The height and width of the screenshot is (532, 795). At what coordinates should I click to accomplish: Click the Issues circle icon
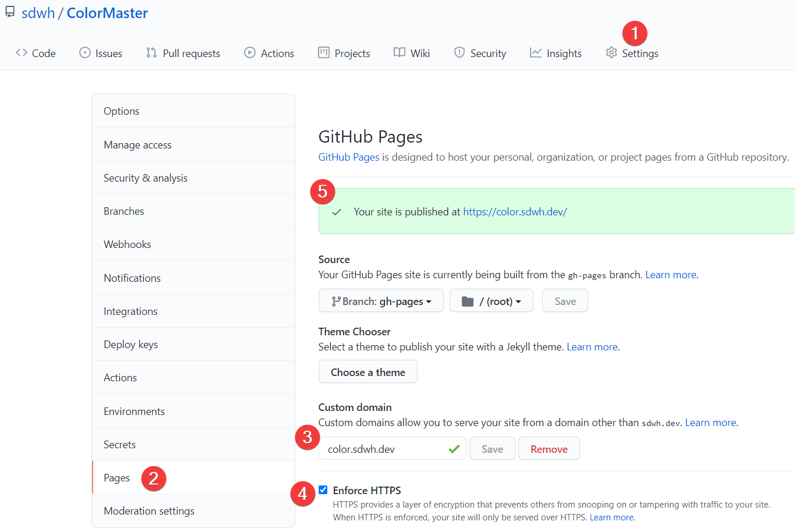(x=85, y=52)
